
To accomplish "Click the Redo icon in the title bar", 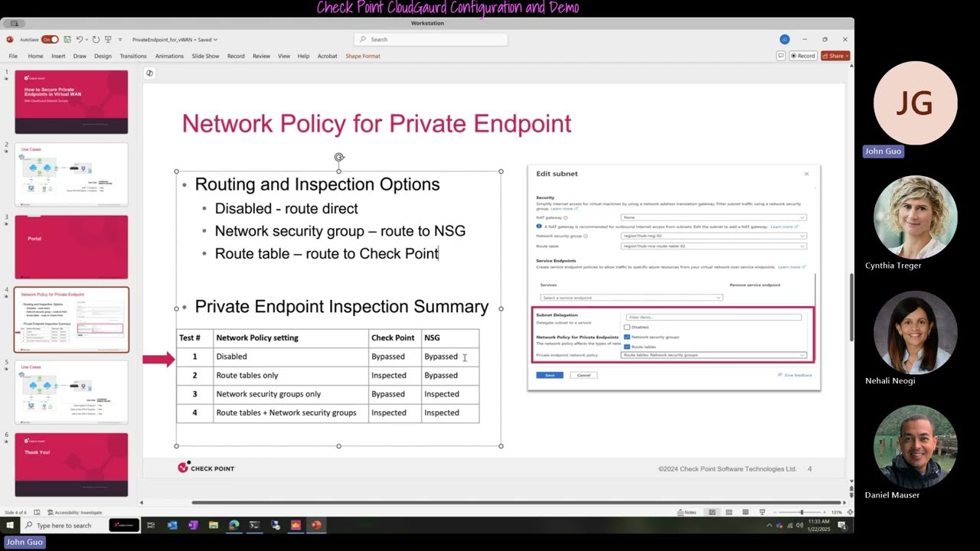I will [96, 39].
